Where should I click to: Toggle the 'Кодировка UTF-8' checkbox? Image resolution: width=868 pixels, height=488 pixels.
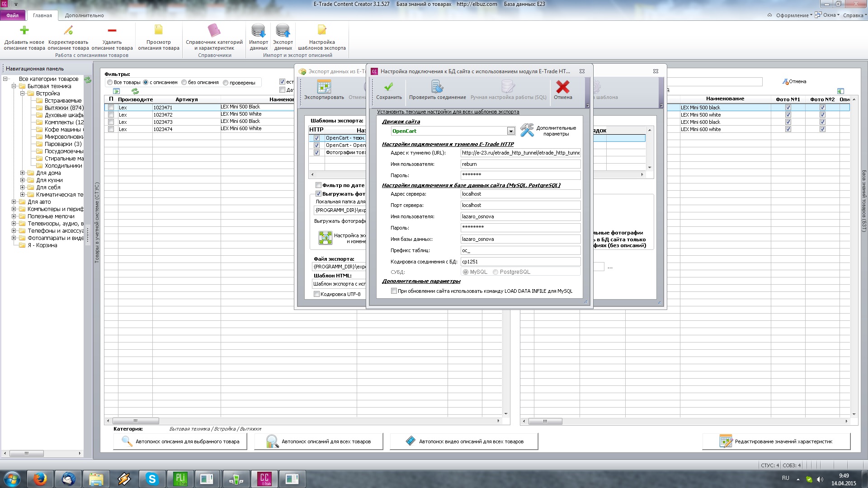(x=316, y=294)
